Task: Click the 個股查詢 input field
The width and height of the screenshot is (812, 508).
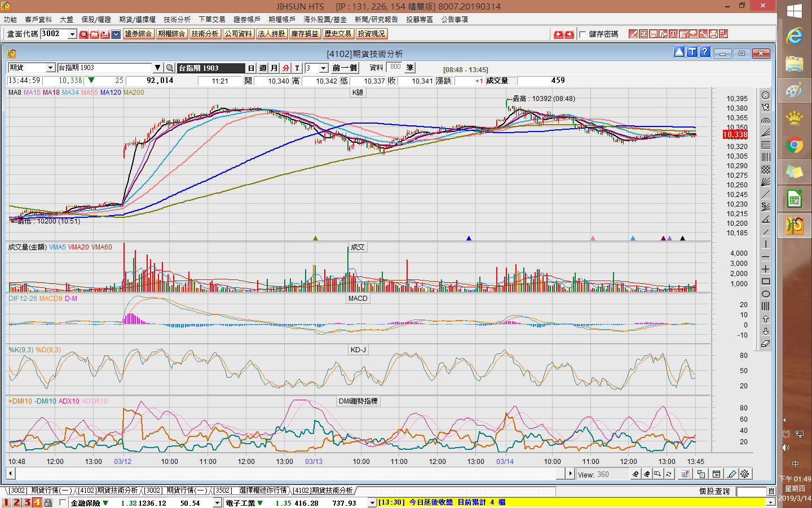Action: click(751, 492)
